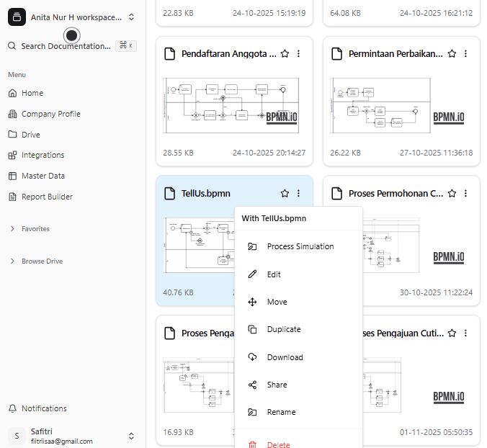Click the Share nodes icon
The height and width of the screenshot is (448, 487).
[x=252, y=385]
